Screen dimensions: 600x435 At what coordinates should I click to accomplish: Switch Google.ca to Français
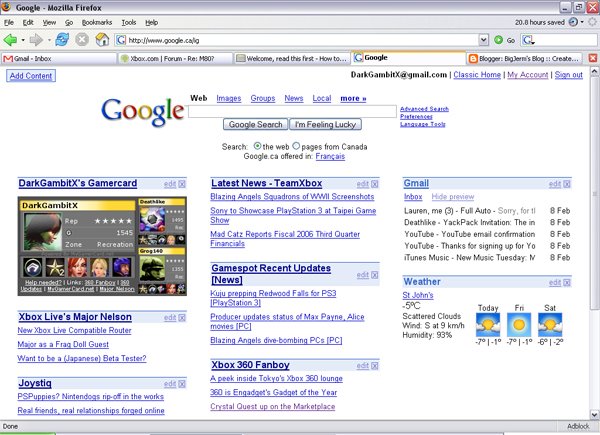click(x=330, y=156)
